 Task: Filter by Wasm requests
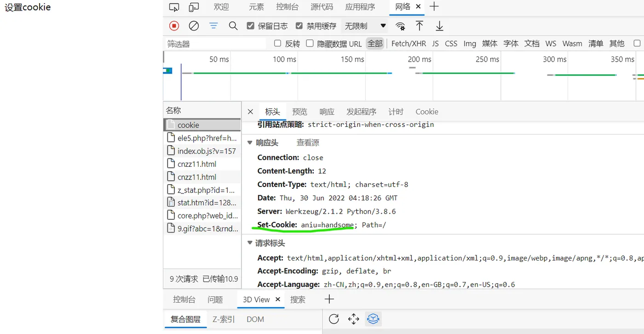point(572,44)
